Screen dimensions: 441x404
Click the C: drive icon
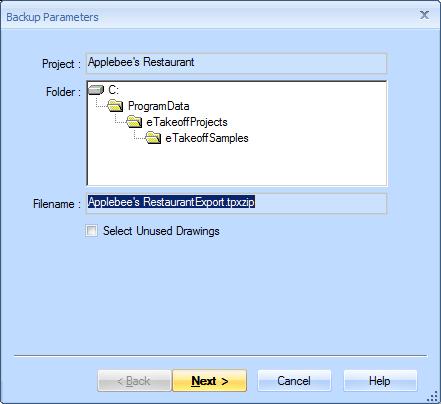pyautogui.click(x=96, y=90)
